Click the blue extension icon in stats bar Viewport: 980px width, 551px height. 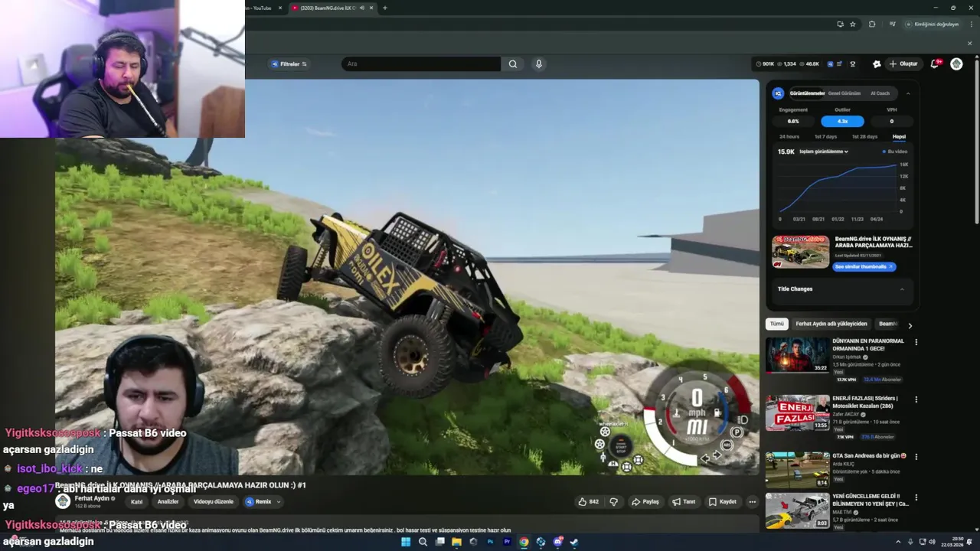(x=831, y=64)
